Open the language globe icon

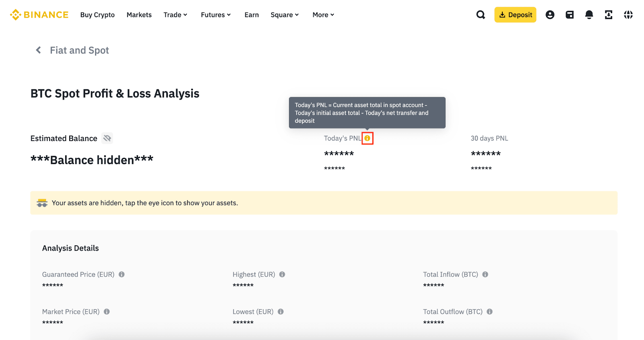tap(628, 15)
